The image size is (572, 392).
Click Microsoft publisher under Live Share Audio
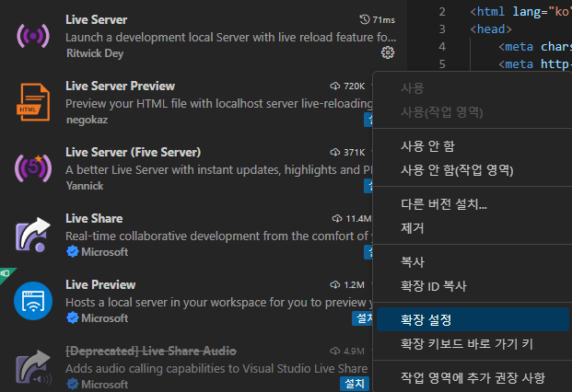click(x=104, y=385)
